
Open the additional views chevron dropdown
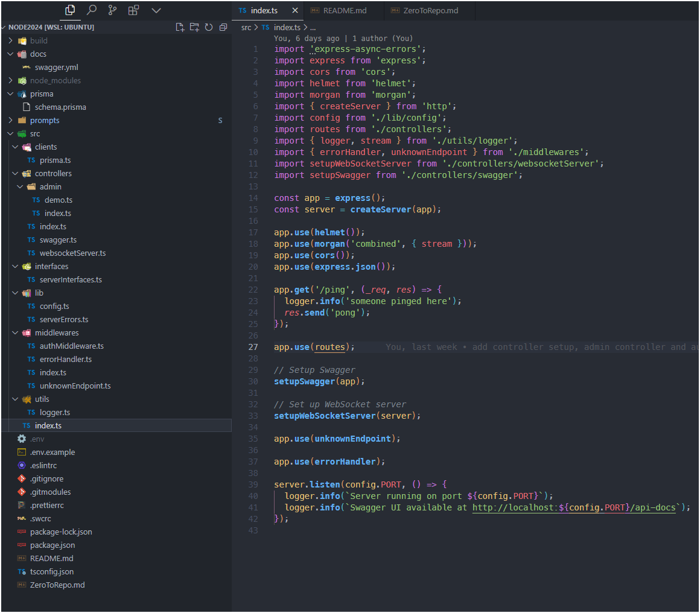[156, 10]
